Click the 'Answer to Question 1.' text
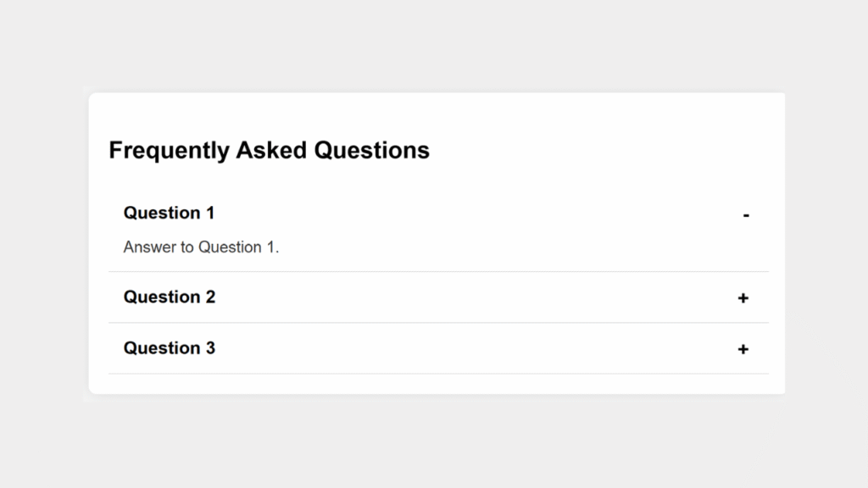This screenshot has width=868, height=488. [x=201, y=247]
